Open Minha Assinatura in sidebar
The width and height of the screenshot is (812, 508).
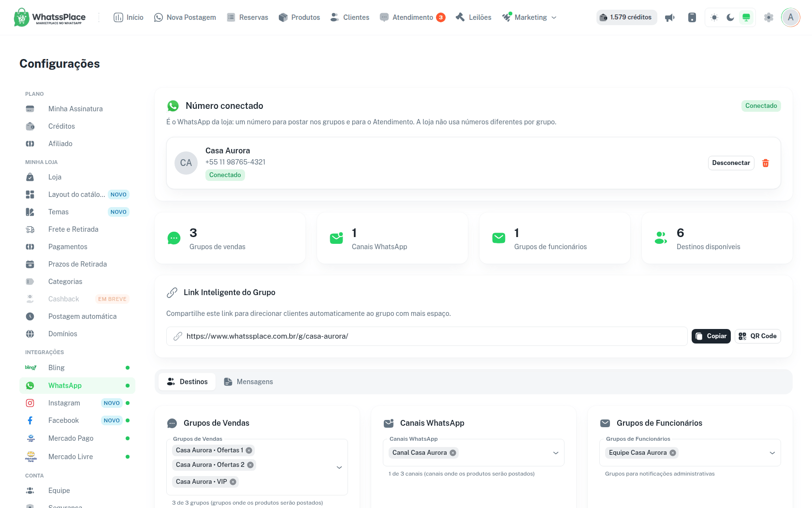[x=77, y=109]
